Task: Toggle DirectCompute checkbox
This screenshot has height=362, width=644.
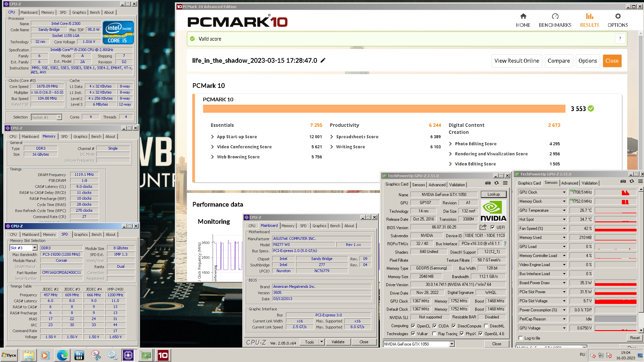Action: (454, 326)
